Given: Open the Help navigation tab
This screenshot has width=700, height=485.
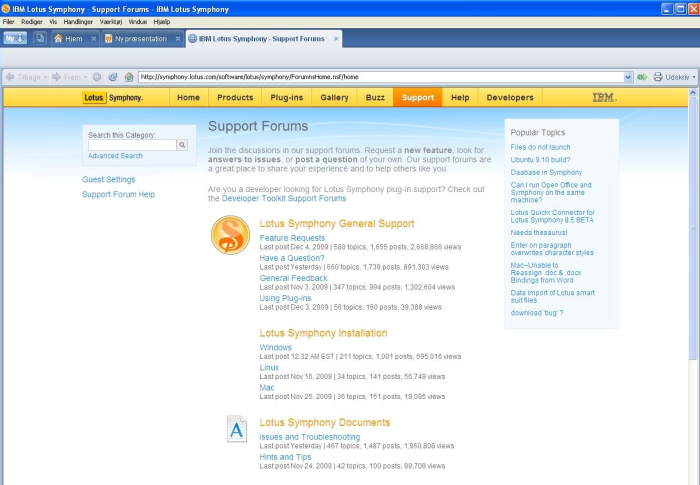Looking at the screenshot, I should coord(460,97).
